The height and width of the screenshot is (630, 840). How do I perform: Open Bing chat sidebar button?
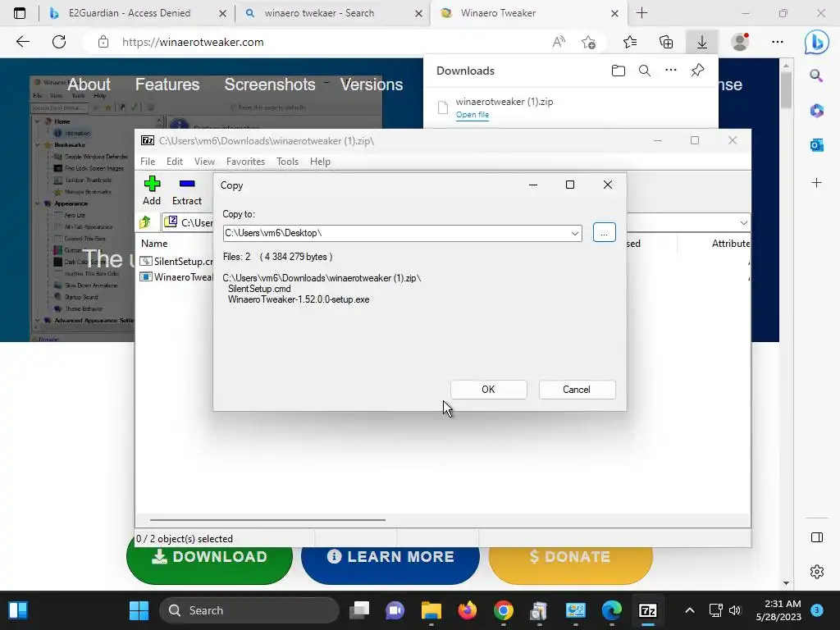816,43
